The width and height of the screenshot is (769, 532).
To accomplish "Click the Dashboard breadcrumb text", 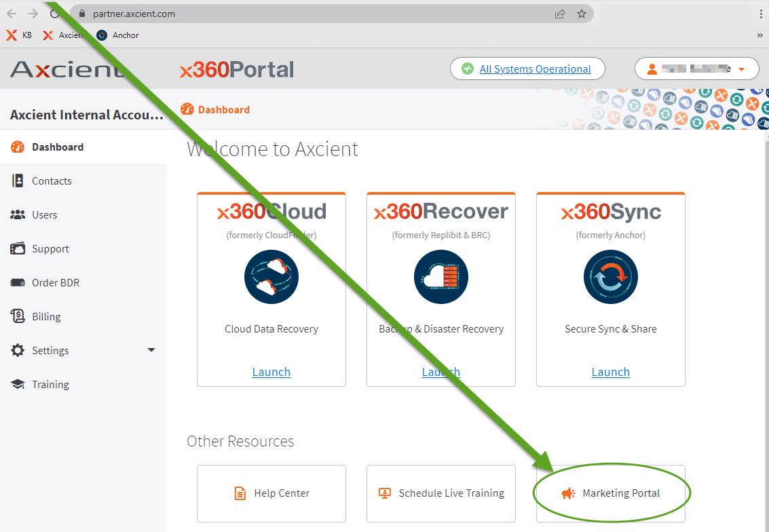I will [x=223, y=109].
